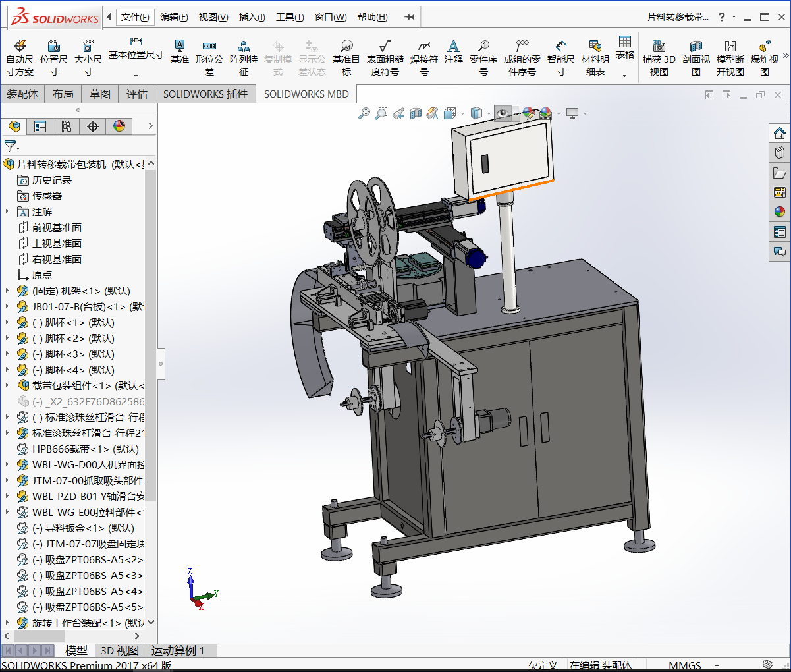Expand the 旋转工作台装配<1> node
The width and height of the screenshot is (791, 672).
[7, 623]
